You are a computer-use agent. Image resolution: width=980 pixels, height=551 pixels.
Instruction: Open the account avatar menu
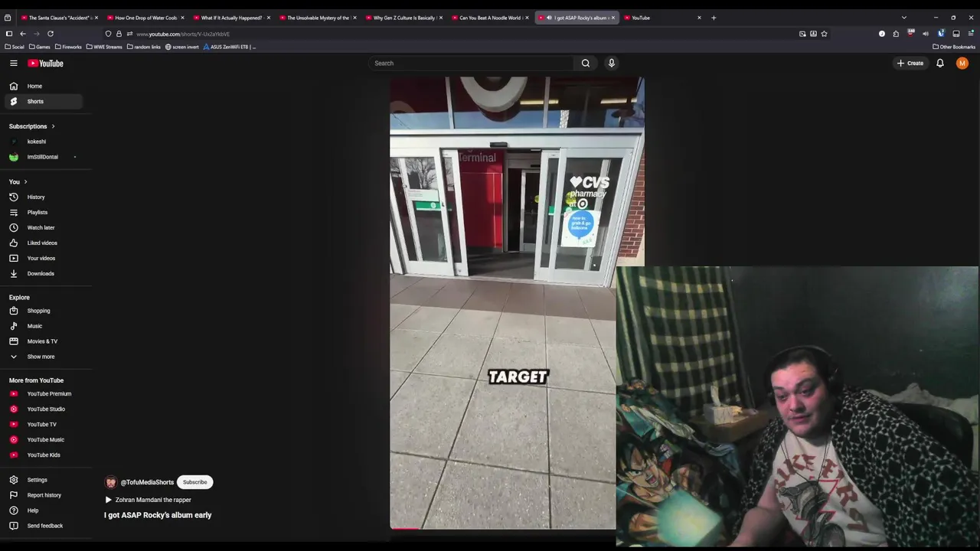click(962, 63)
